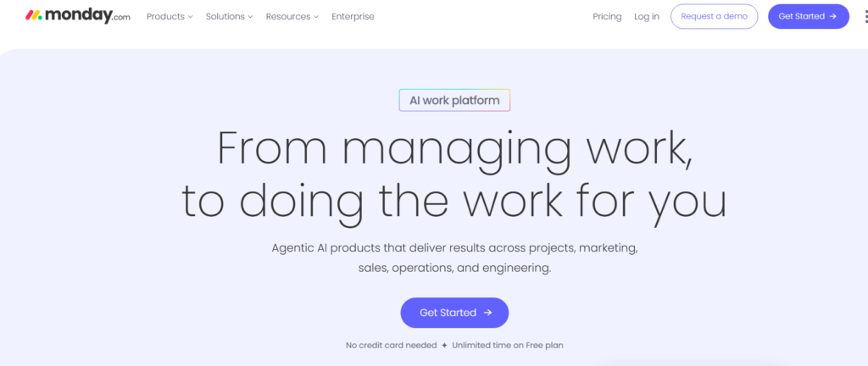
Task: Click the "No credit card needed" note
Action: click(x=391, y=346)
